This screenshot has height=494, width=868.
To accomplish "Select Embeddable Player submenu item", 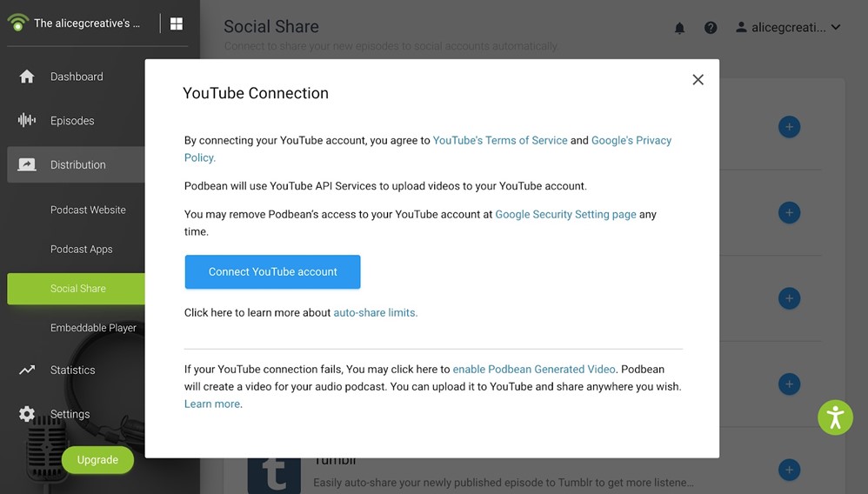I will click(x=93, y=328).
